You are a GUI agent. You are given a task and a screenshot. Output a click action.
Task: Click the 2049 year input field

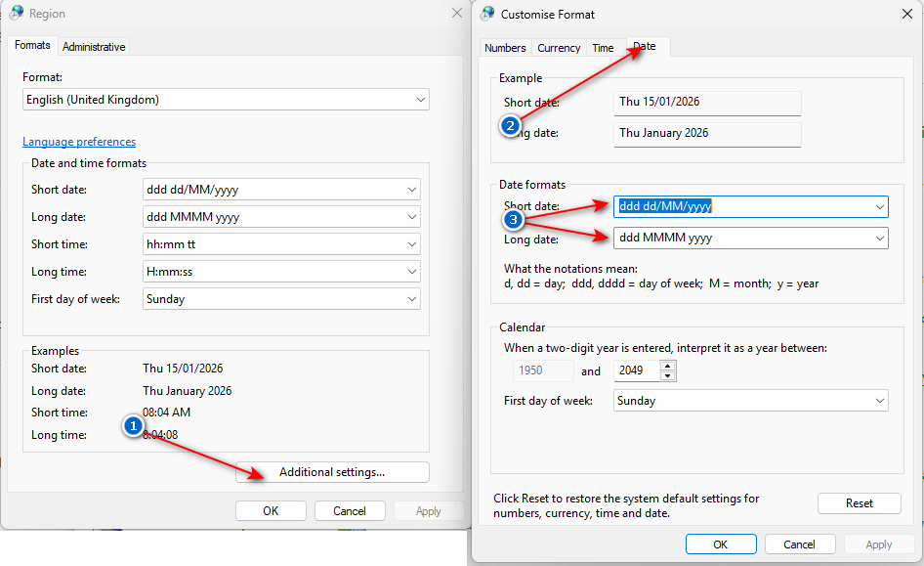637,370
